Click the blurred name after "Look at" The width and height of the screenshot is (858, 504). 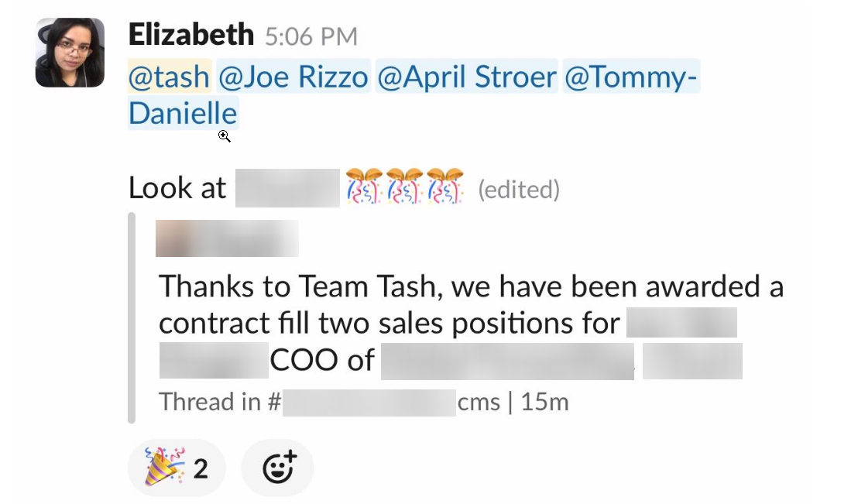[287, 188]
